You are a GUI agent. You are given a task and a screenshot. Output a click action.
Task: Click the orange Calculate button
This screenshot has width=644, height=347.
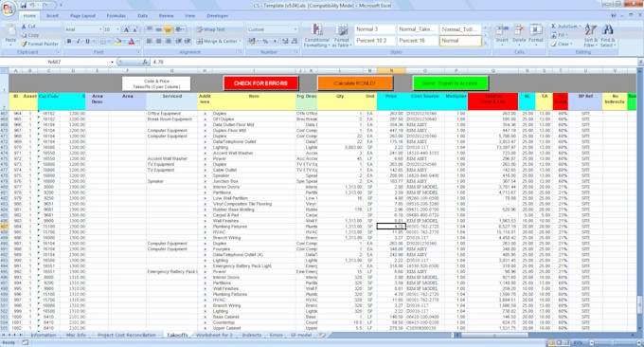355,83
